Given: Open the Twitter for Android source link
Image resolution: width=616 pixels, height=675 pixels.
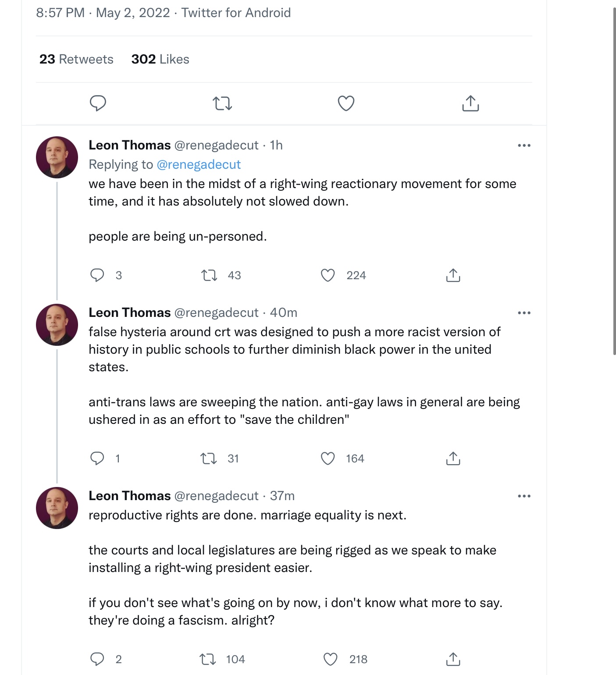Looking at the screenshot, I should coord(236,13).
